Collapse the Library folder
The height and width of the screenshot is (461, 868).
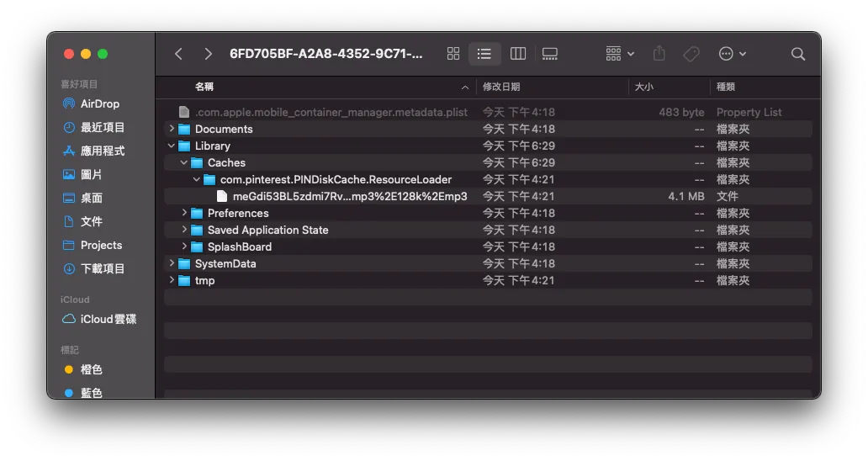point(172,146)
